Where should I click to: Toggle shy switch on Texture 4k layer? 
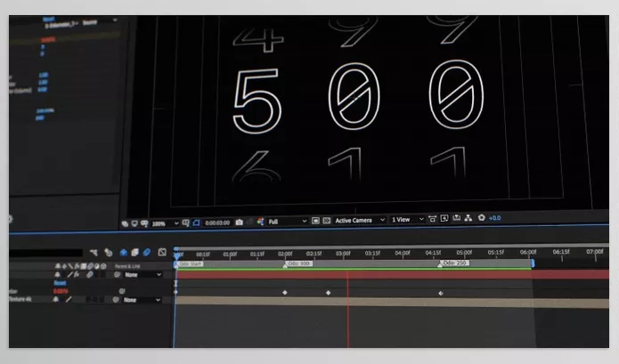(x=55, y=299)
